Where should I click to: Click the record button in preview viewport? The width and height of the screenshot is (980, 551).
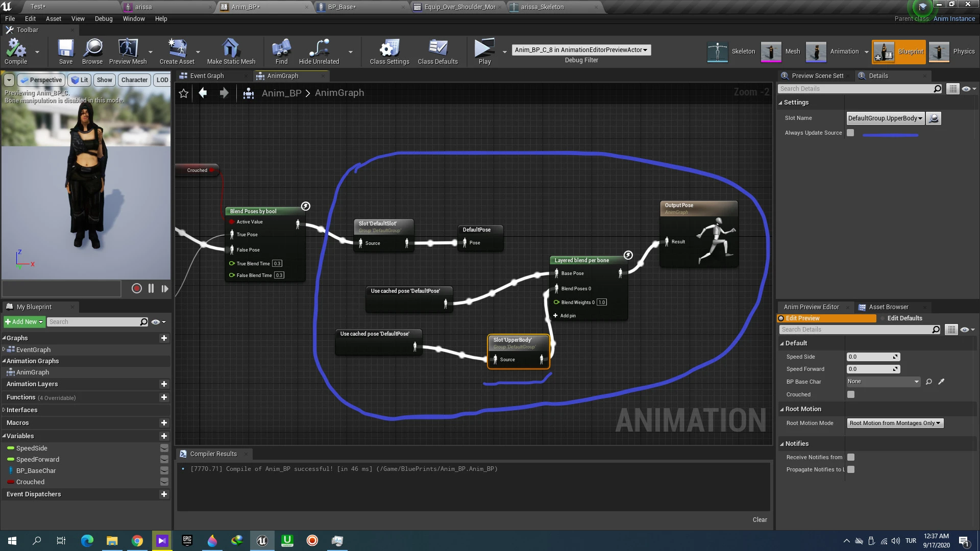pyautogui.click(x=136, y=288)
